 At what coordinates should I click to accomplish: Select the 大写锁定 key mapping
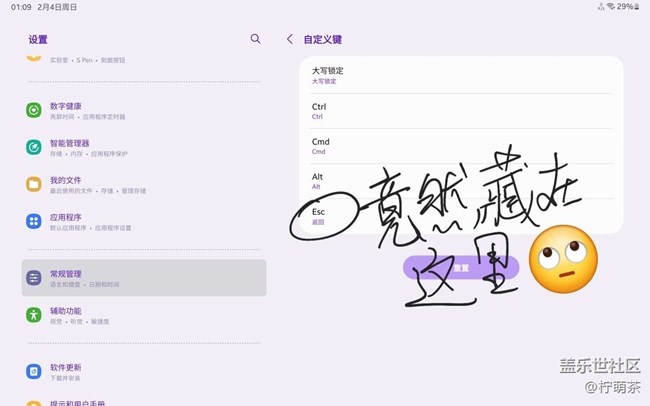(461, 75)
